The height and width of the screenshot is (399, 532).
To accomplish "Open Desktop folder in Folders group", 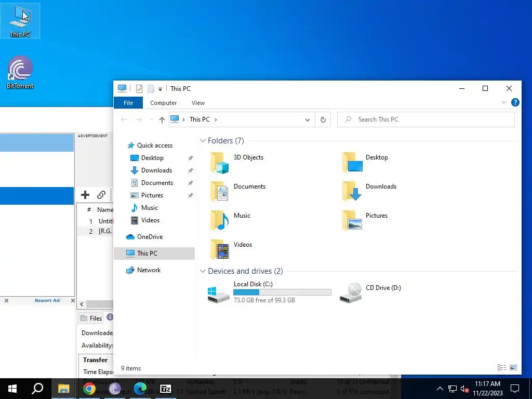I will [365, 163].
